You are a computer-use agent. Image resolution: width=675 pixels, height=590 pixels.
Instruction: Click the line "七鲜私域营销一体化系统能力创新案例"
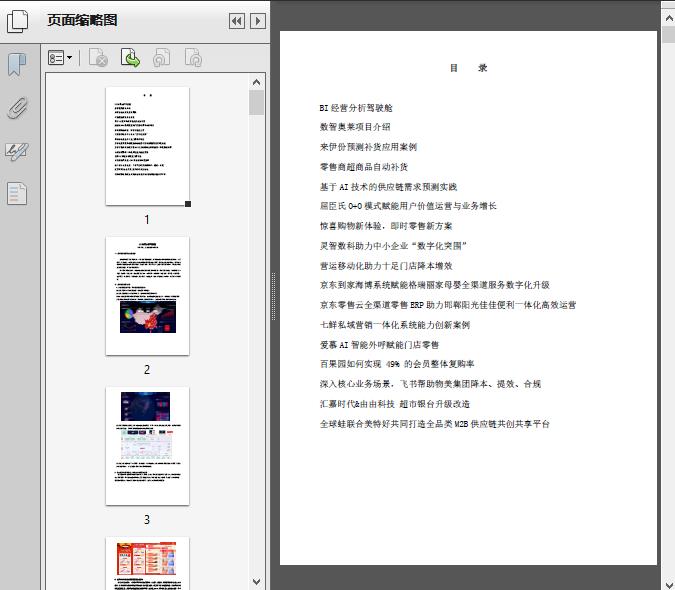coord(395,325)
